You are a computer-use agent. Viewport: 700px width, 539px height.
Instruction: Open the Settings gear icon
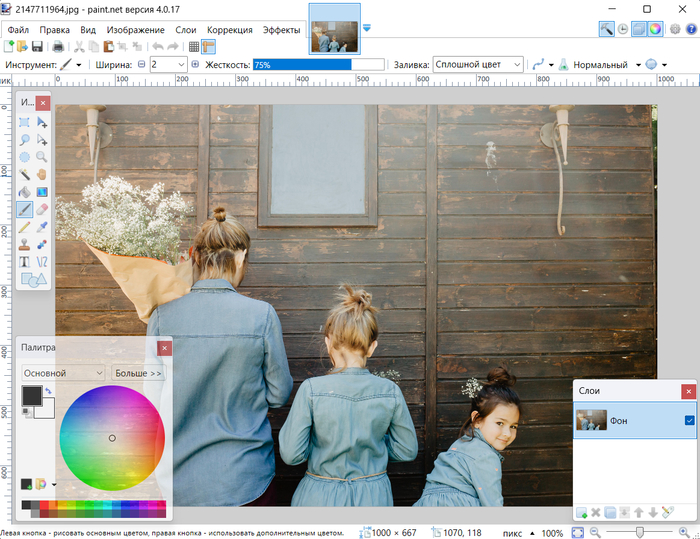click(x=674, y=29)
